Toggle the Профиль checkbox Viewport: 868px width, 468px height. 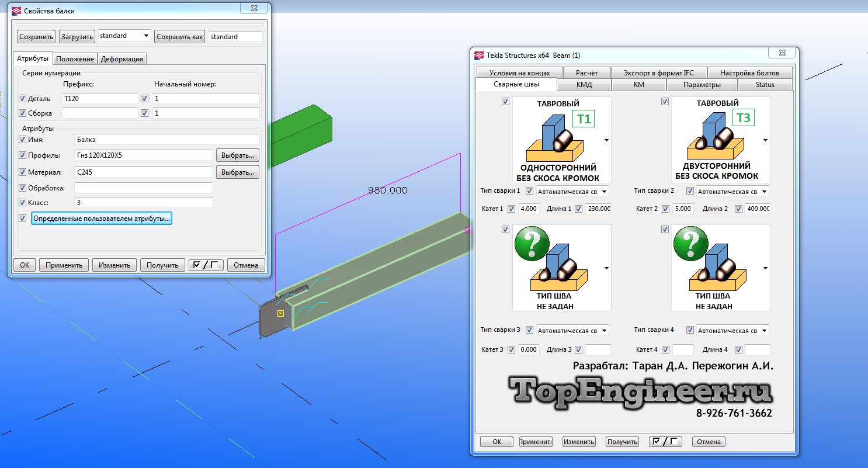[x=23, y=155]
